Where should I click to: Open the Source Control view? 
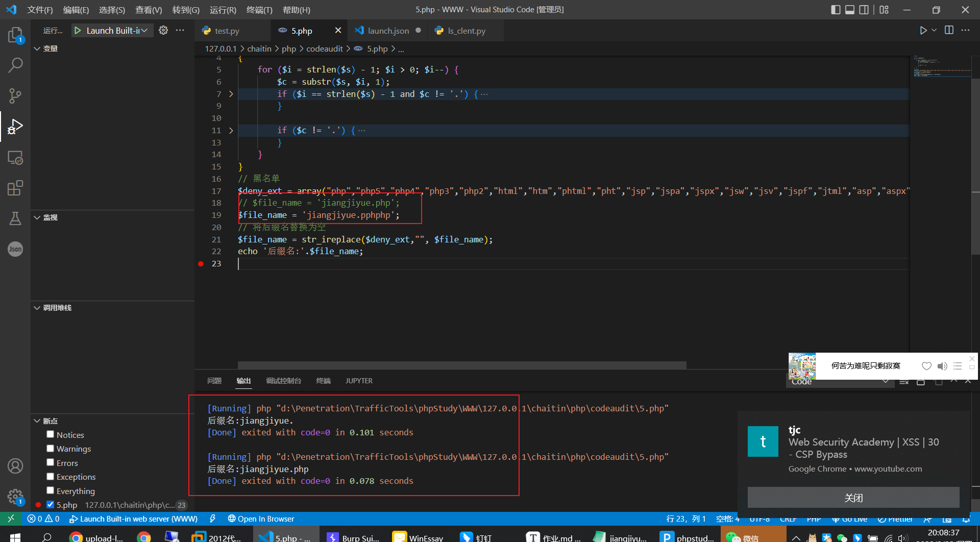15,96
